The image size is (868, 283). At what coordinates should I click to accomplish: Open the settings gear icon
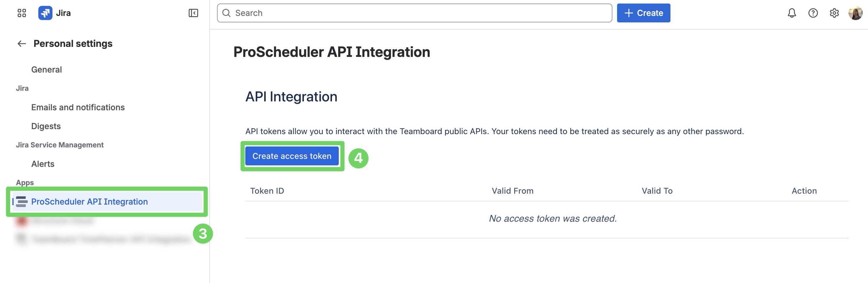coord(834,13)
